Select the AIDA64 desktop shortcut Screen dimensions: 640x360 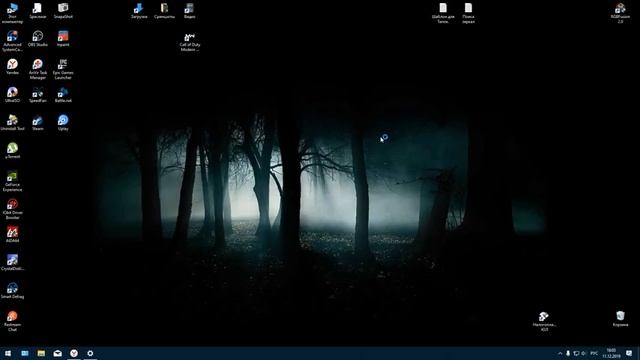tap(12, 235)
